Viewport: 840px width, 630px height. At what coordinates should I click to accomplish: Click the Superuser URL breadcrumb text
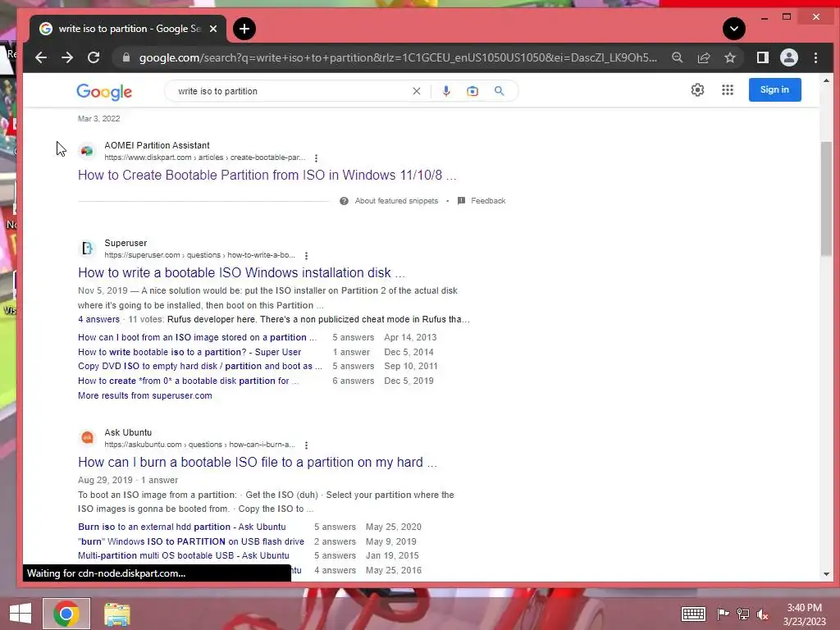199,255
